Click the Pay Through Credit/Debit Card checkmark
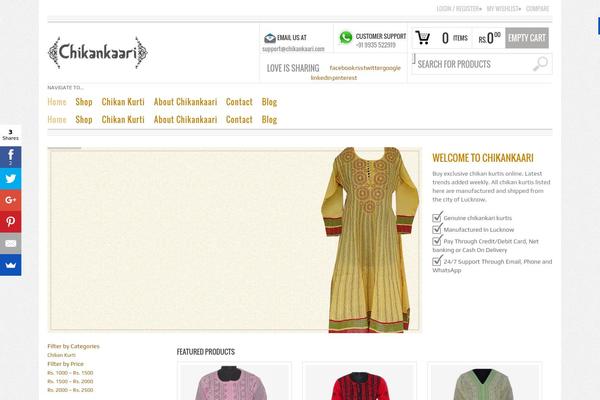Image resolution: width=600 pixels, height=400 pixels. (x=437, y=240)
